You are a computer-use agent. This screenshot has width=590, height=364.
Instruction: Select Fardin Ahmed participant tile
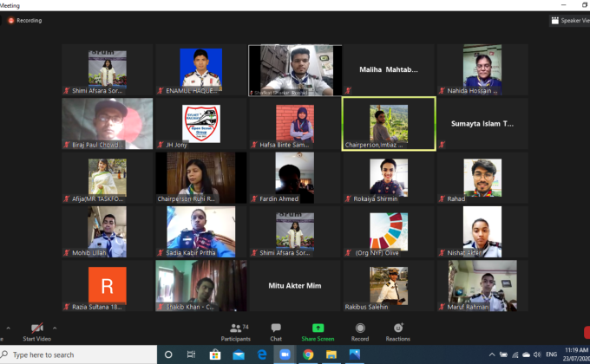pos(295,178)
